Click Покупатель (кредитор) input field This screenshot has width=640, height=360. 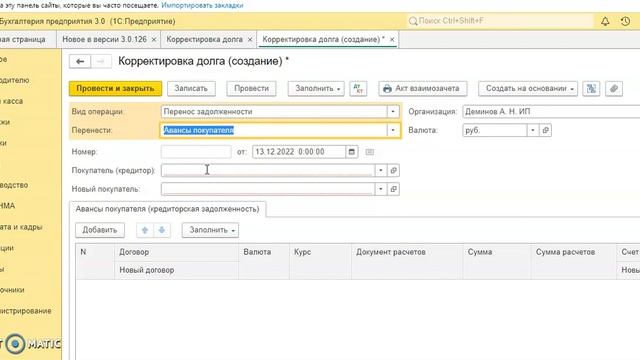pyautogui.click(x=268, y=170)
